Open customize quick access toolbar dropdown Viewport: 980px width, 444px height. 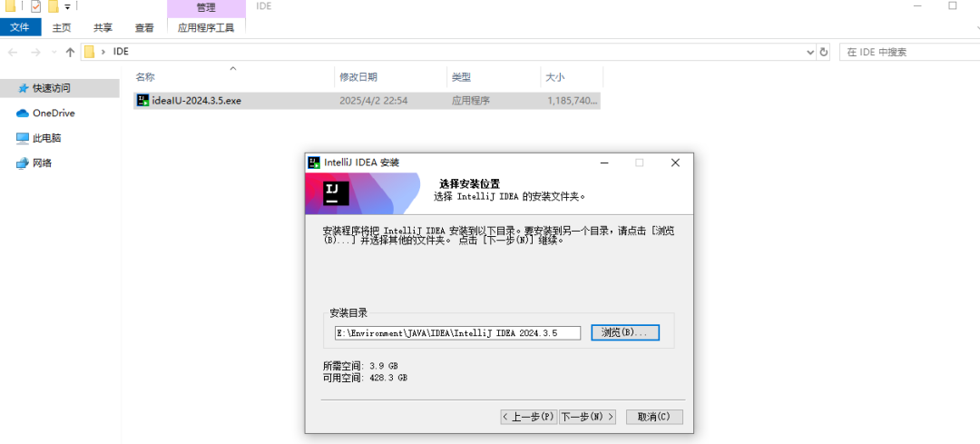point(67,7)
